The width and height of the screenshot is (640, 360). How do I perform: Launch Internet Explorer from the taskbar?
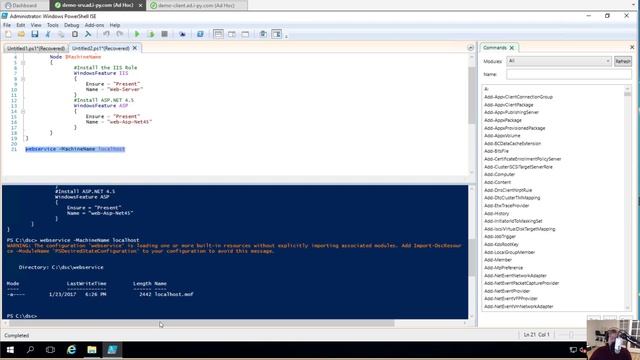tap(71, 350)
